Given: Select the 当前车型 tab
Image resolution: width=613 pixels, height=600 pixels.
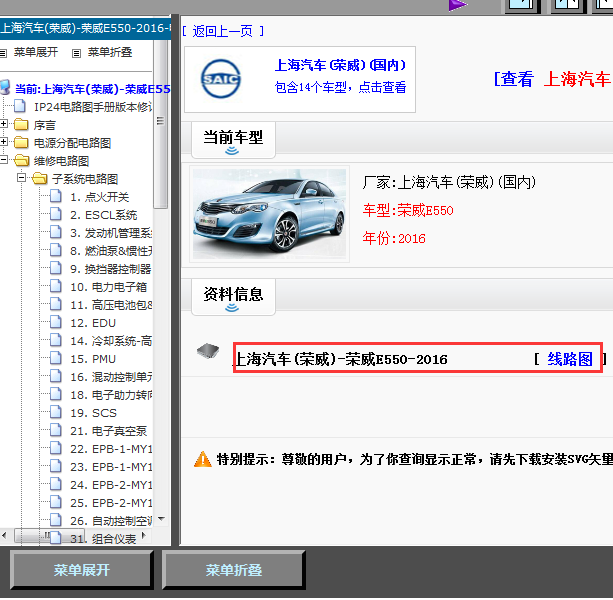Looking at the screenshot, I should 233,140.
